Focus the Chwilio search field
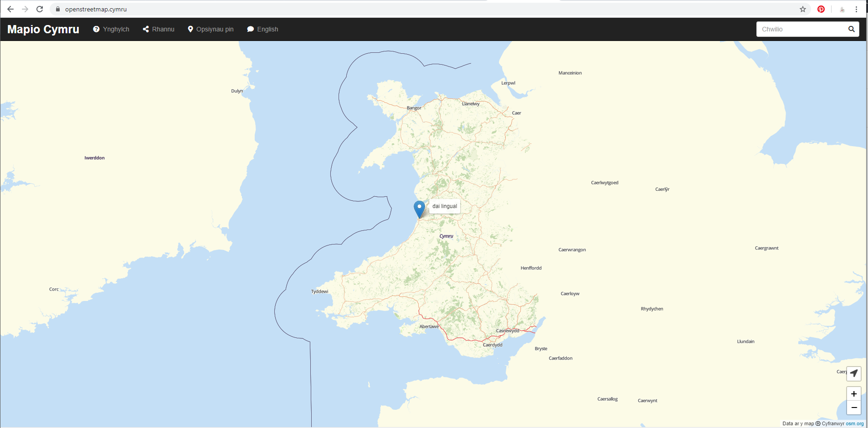Image resolution: width=868 pixels, height=428 pixels. [x=800, y=29]
